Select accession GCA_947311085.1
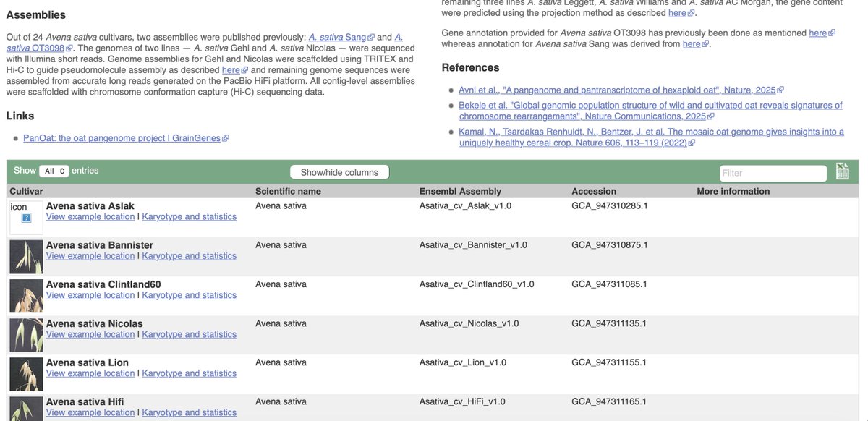Image resolution: width=868 pixels, height=421 pixels. pos(609,284)
